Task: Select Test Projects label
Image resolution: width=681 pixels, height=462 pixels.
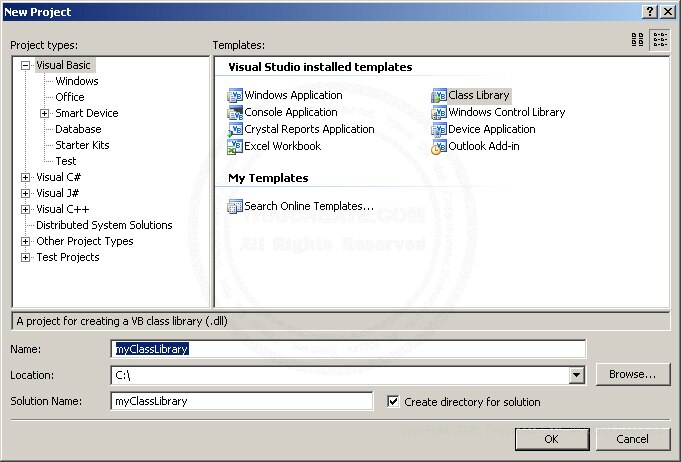Action: [x=68, y=257]
